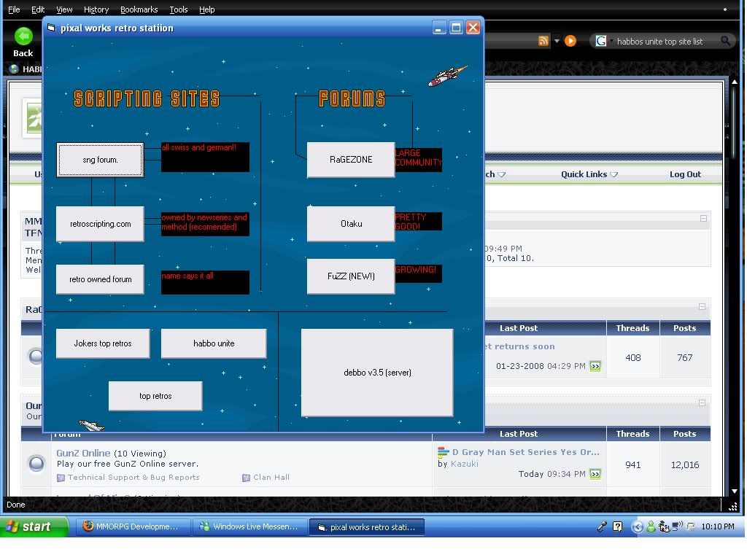Collapse the category above the 408 threads row
The width and height of the screenshot is (747, 560).
pyautogui.click(x=703, y=307)
